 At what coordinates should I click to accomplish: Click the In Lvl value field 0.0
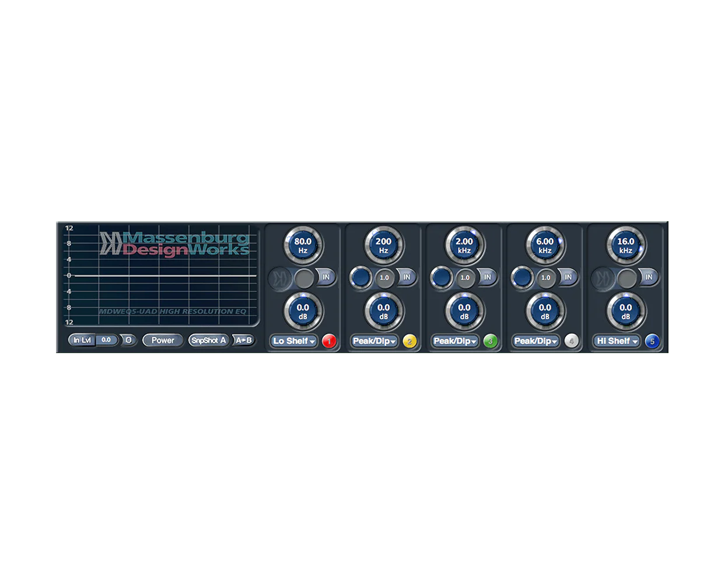point(106,340)
